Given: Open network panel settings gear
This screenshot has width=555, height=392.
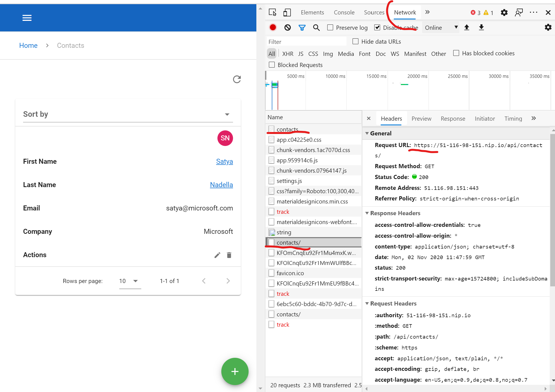Looking at the screenshot, I should 548,27.
